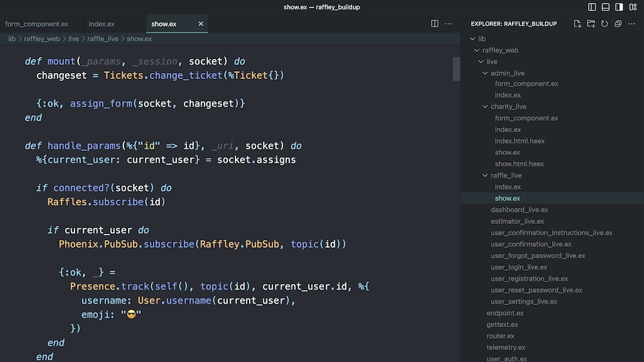This screenshot has height=362, width=644.
Task: Open user_reset_password_live.ex file
Action: (536, 290)
